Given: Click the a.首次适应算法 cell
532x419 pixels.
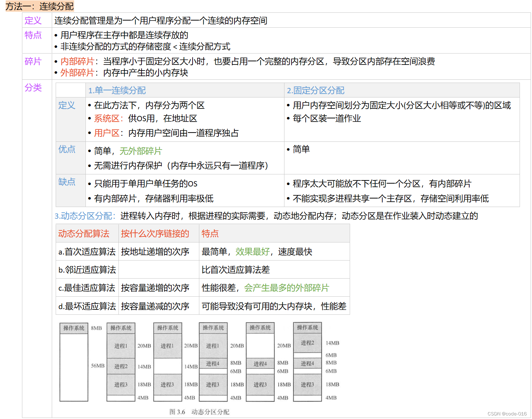Looking at the screenshot, I should [x=87, y=251].
